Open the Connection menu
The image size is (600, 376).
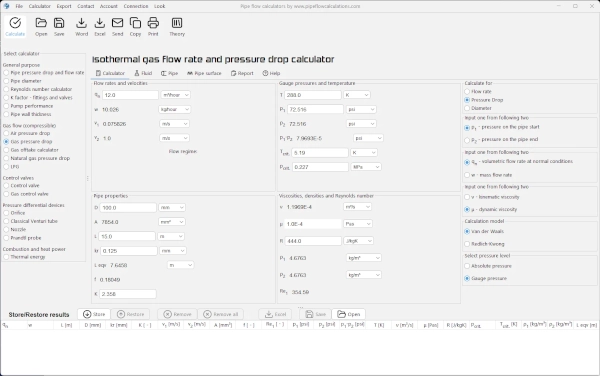pos(136,6)
